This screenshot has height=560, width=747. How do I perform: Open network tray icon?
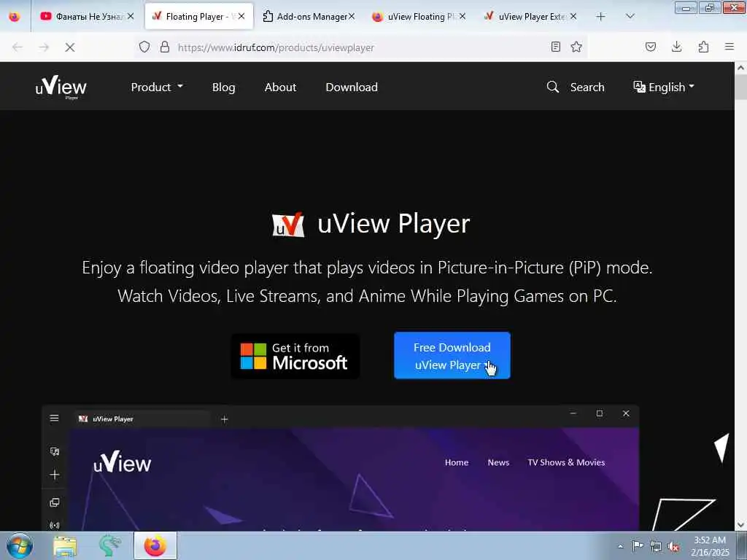[x=656, y=547]
